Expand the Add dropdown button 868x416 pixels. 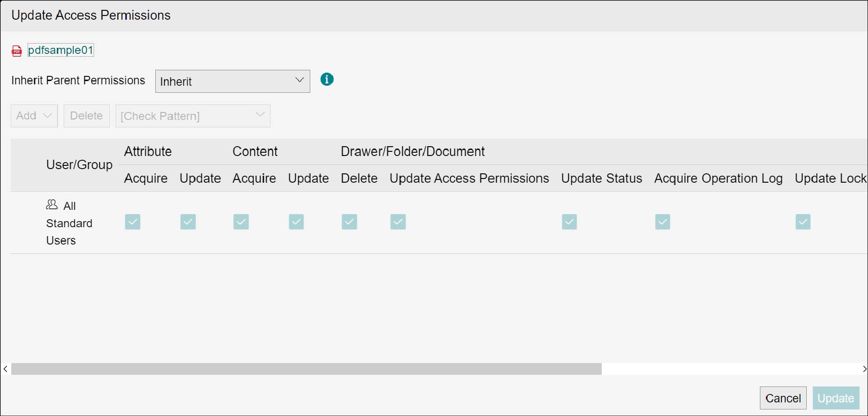tap(34, 116)
